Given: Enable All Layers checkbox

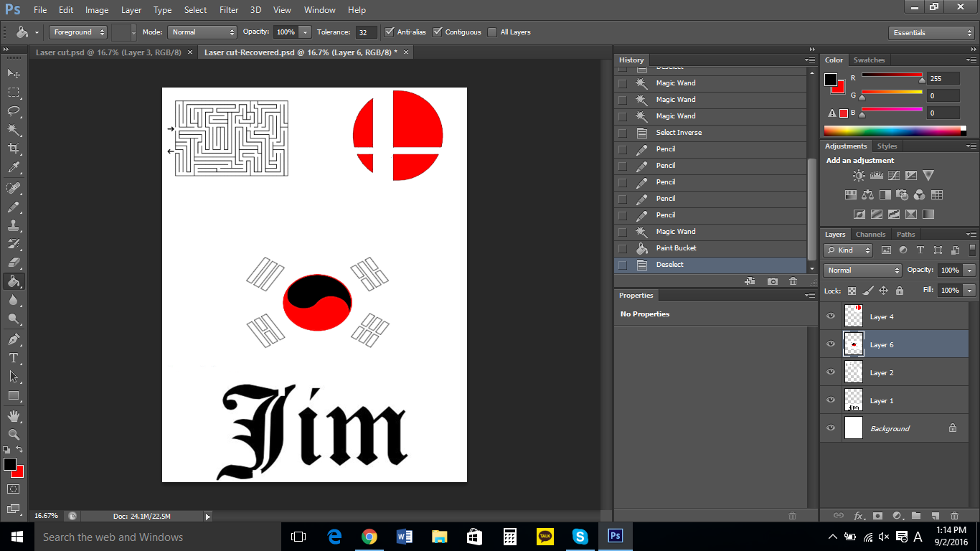Looking at the screenshot, I should tap(492, 32).
